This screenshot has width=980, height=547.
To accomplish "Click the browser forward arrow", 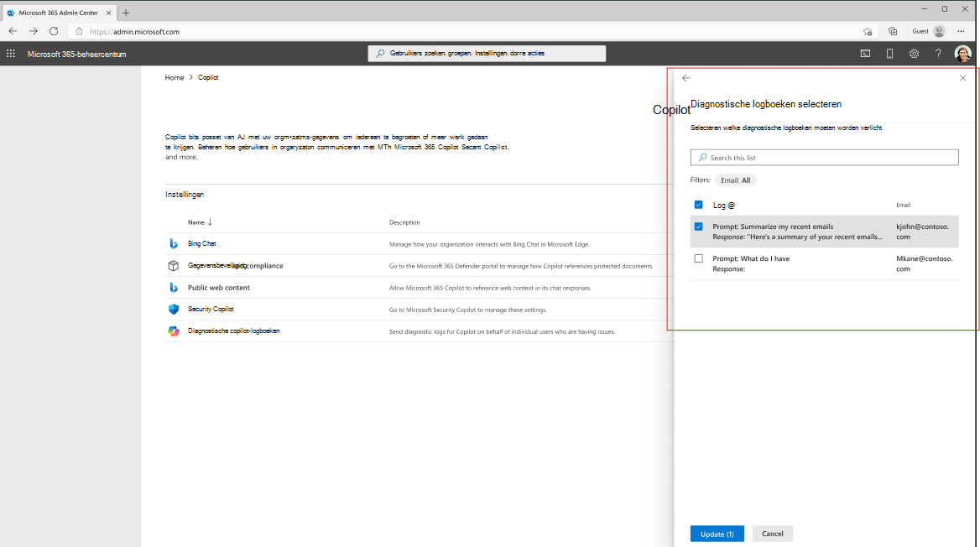I will tap(33, 31).
